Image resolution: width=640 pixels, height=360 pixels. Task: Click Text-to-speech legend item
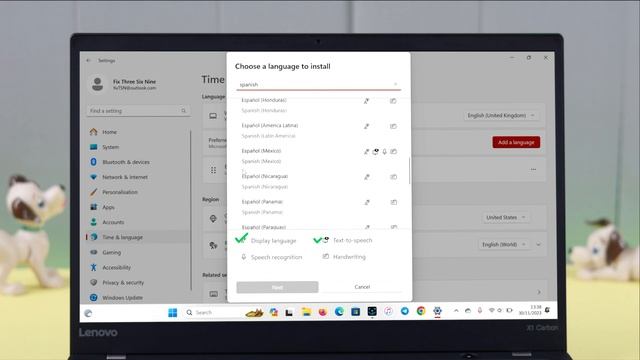(343, 240)
